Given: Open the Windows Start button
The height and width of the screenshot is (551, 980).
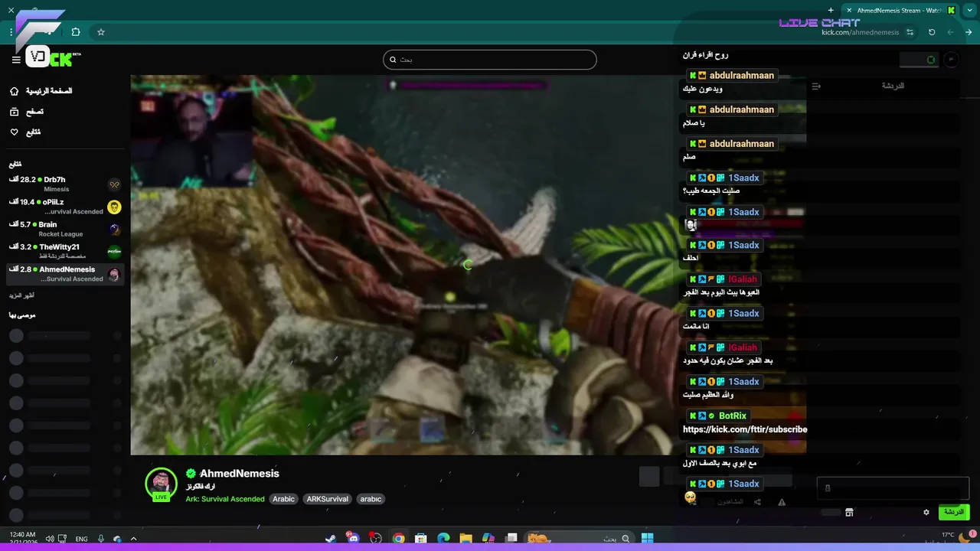Looking at the screenshot, I should click(647, 539).
